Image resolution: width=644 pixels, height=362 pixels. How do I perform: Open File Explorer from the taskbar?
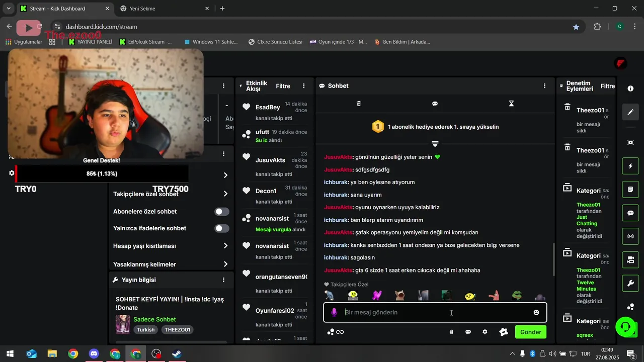click(x=52, y=353)
